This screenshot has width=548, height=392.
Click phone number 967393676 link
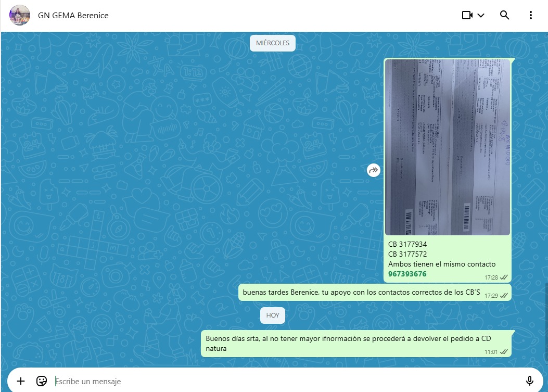pyautogui.click(x=407, y=274)
